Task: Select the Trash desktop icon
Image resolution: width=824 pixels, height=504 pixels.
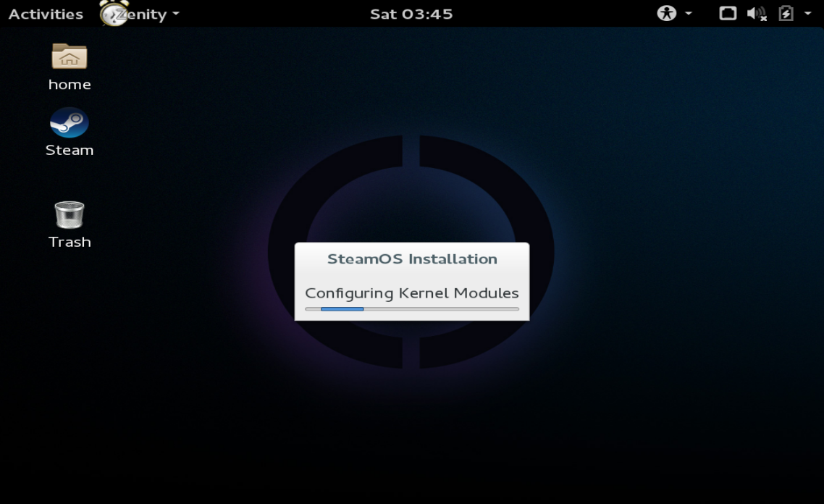Action: [70, 215]
